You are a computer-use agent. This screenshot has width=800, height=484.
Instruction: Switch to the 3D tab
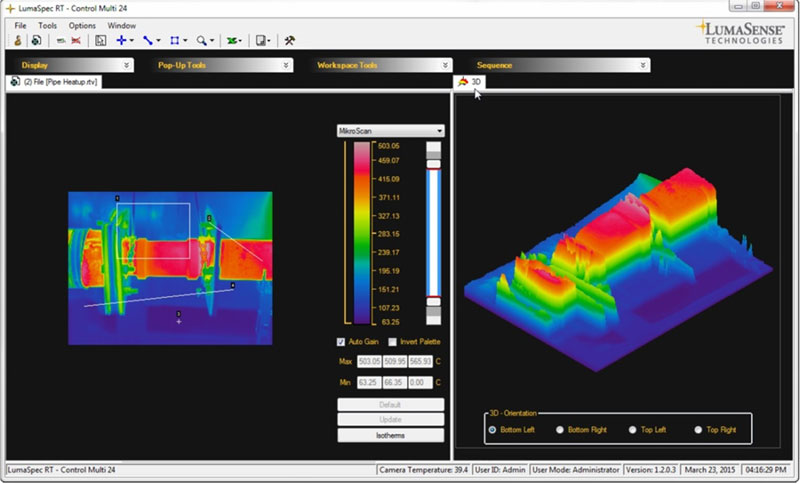tap(470, 82)
